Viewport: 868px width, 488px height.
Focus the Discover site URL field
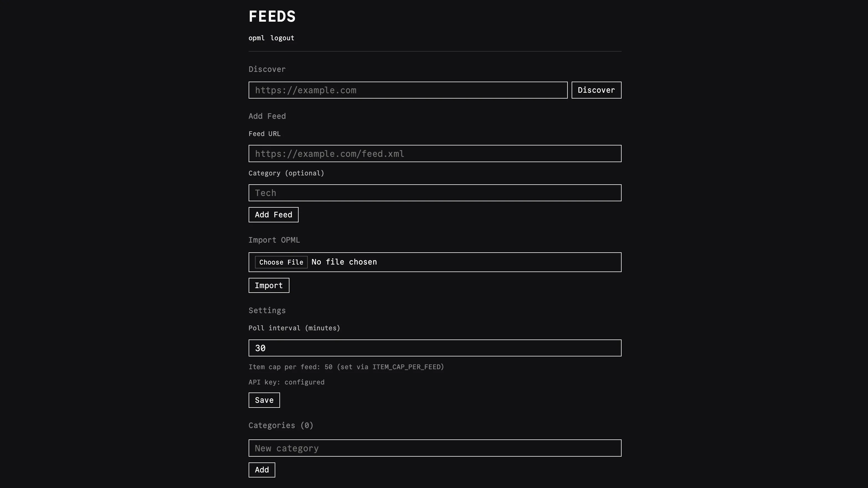tap(408, 90)
